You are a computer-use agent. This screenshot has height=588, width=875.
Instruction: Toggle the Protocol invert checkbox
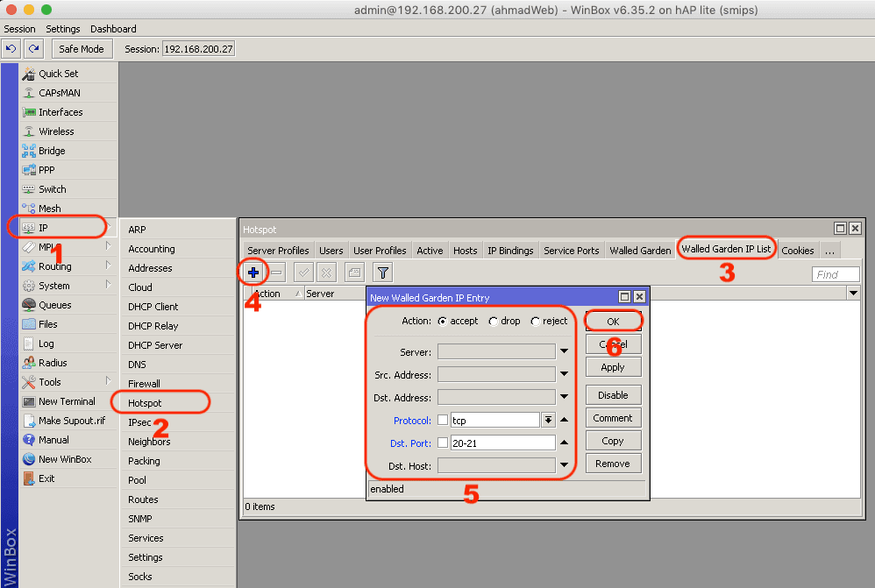(443, 420)
